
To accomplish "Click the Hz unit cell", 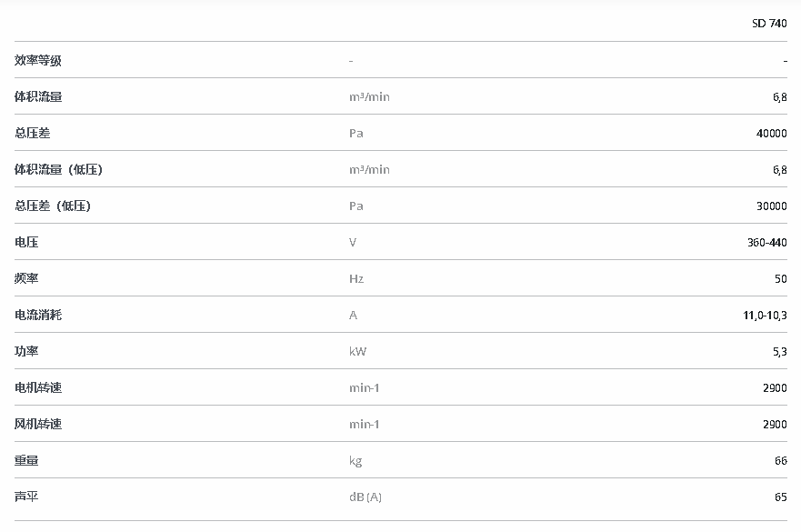I will tap(356, 278).
